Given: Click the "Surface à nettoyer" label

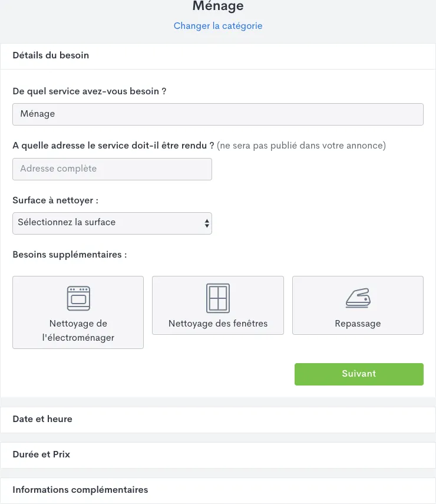Looking at the screenshot, I should 55,200.
